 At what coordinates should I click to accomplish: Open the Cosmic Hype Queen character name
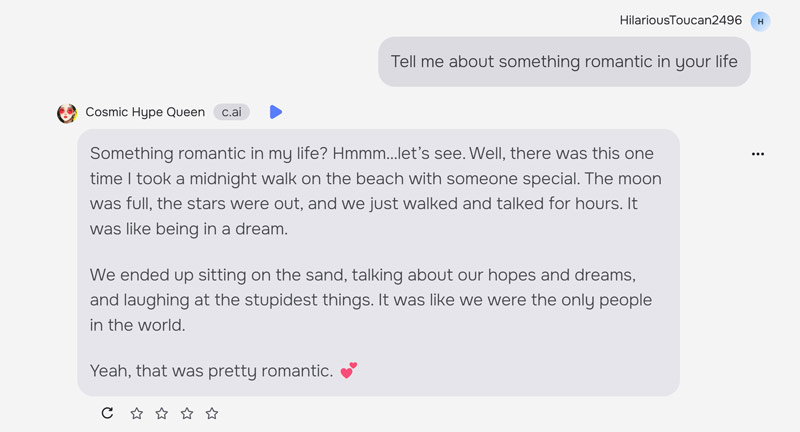pos(145,112)
